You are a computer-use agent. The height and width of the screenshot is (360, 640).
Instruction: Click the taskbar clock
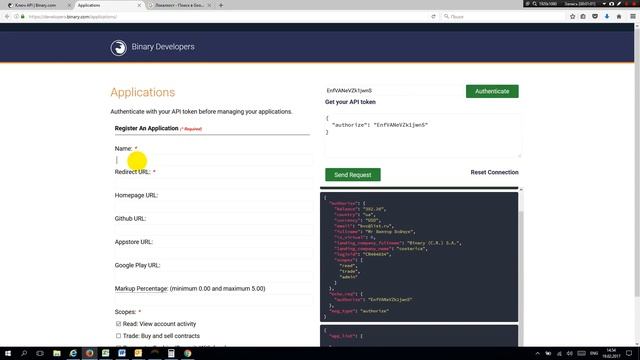tap(611, 353)
